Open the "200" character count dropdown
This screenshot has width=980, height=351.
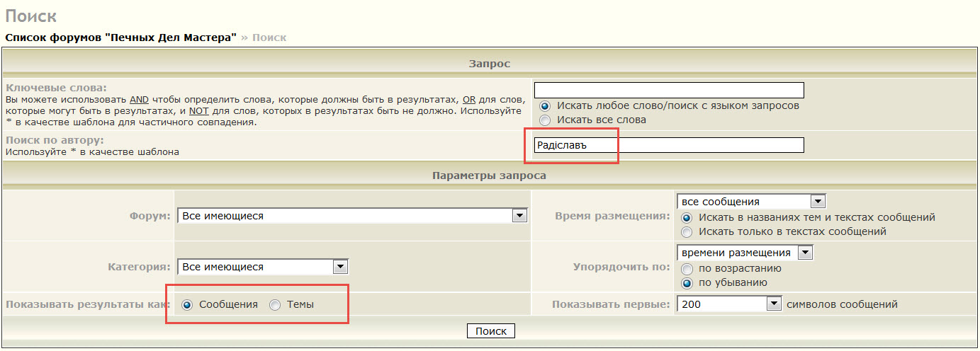[729, 304]
